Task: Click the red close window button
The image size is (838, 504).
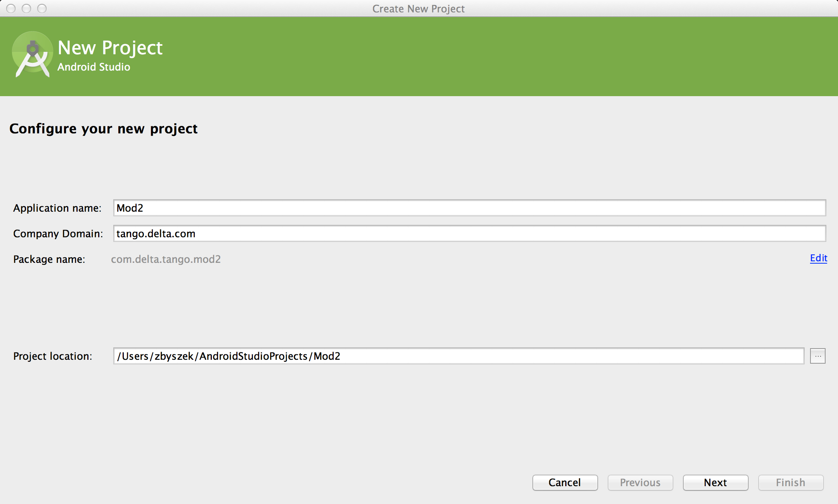Action: point(11,9)
